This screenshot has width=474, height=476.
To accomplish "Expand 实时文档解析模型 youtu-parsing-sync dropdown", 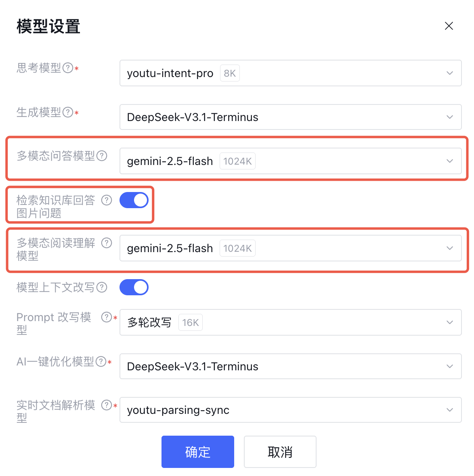I will (290, 410).
